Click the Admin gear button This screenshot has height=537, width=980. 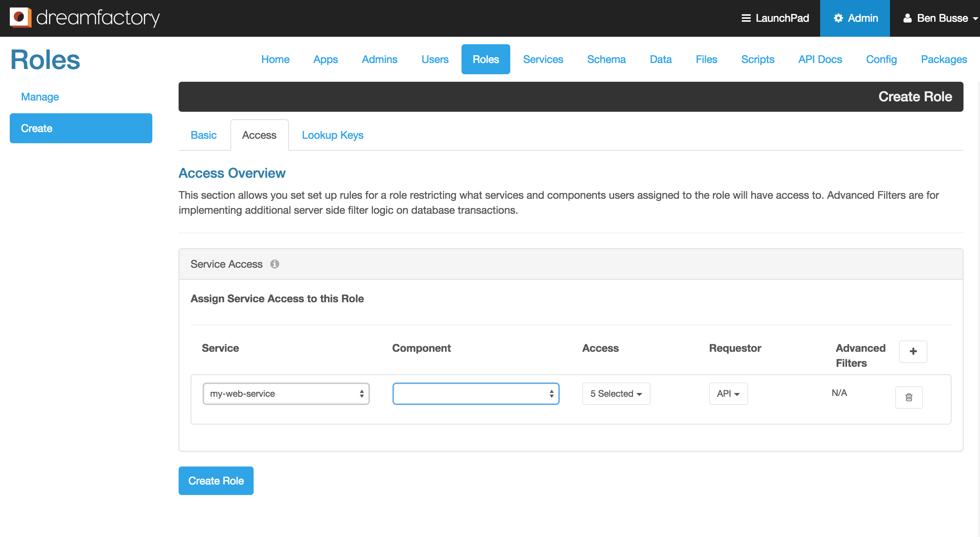click(x=855, y=18)
